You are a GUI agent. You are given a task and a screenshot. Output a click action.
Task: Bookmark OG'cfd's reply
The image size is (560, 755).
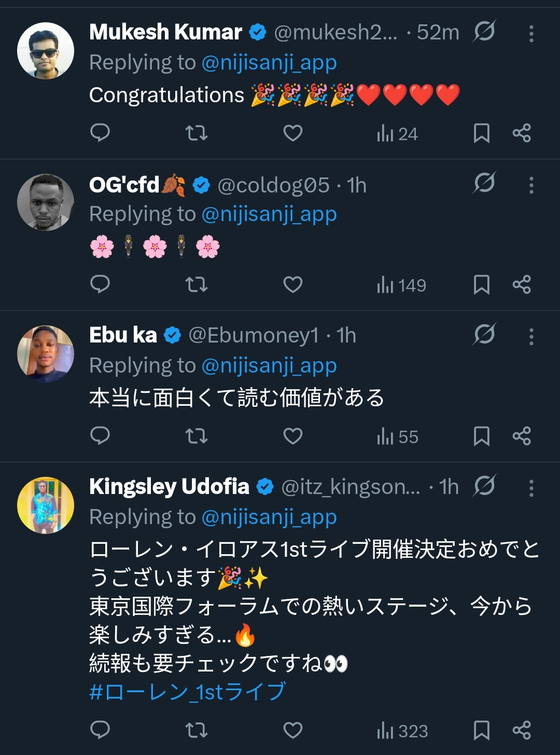click(x=482, y=285)
